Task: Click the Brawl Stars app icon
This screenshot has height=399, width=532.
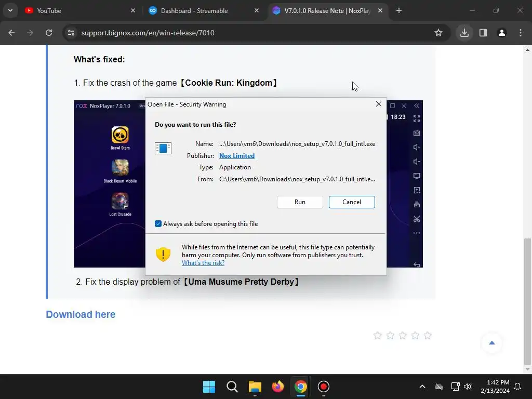Action: 120,135
